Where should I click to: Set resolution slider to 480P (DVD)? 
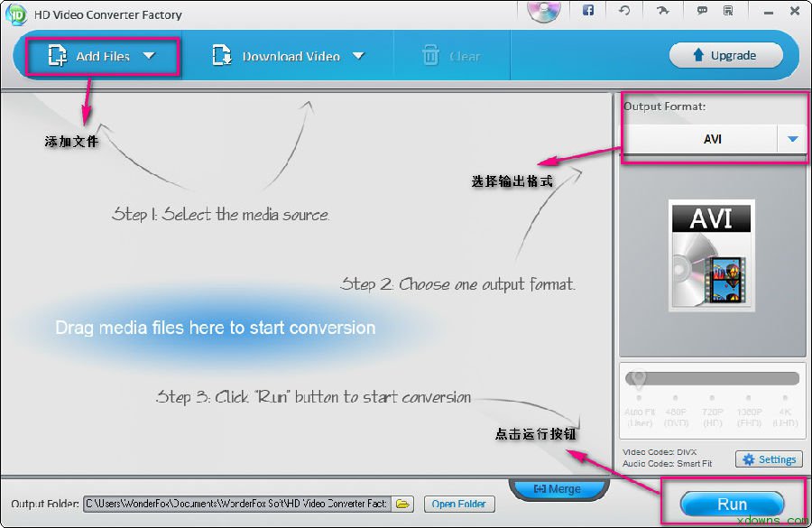click(x=676, y=398)
